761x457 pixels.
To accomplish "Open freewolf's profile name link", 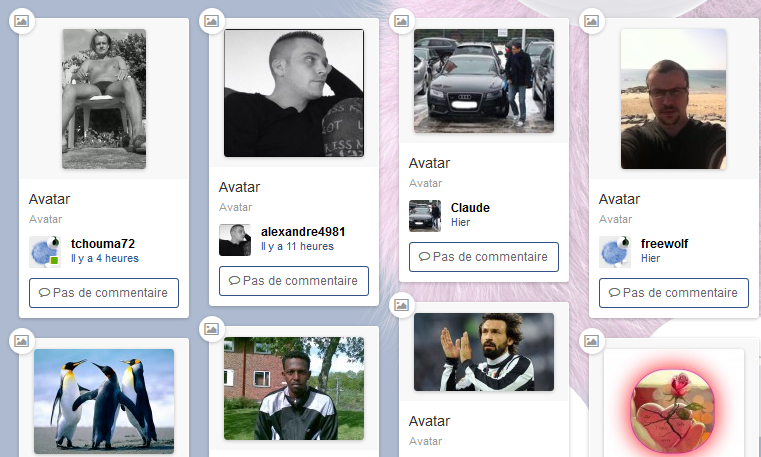I will [x=664, y=244].
